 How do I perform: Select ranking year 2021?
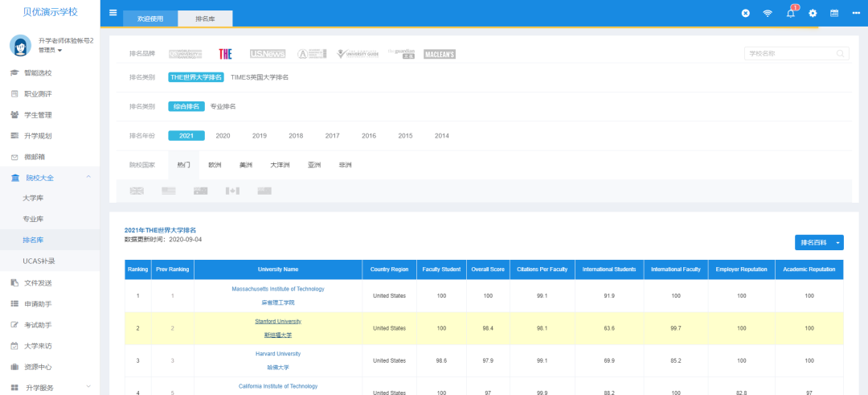pos(186,136)
